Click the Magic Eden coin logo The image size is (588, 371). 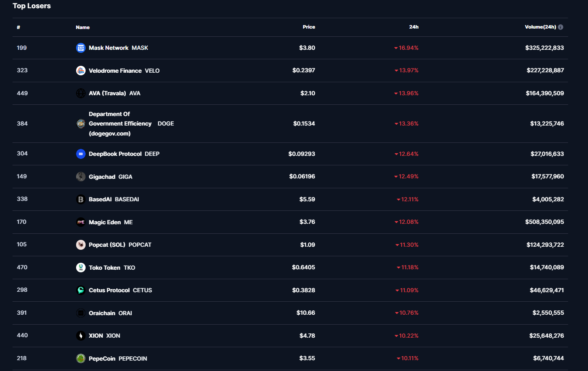click(81, 222)
